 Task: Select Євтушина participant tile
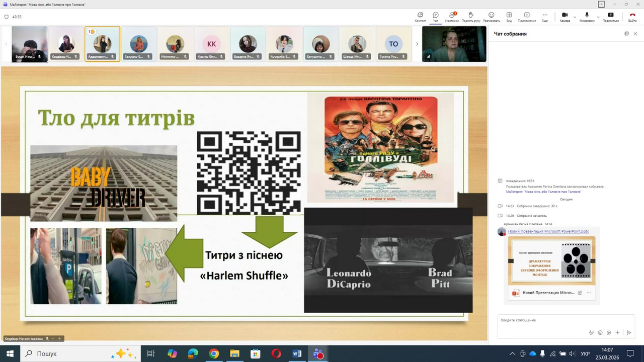[x=320, y=44]
